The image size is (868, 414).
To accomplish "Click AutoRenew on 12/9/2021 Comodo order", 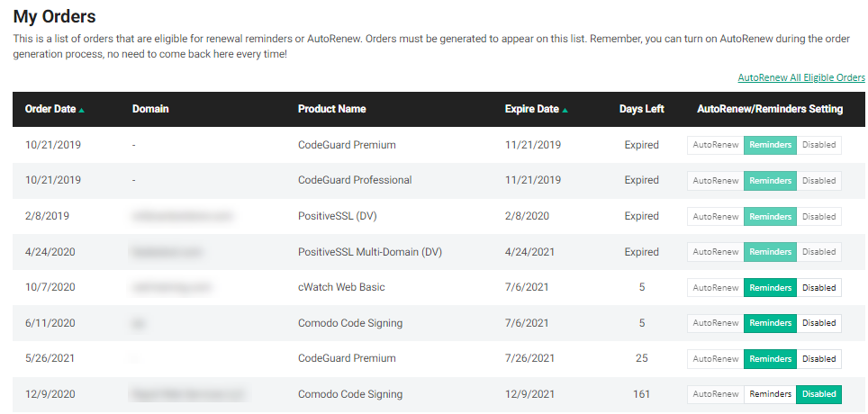I will point(715,394).
